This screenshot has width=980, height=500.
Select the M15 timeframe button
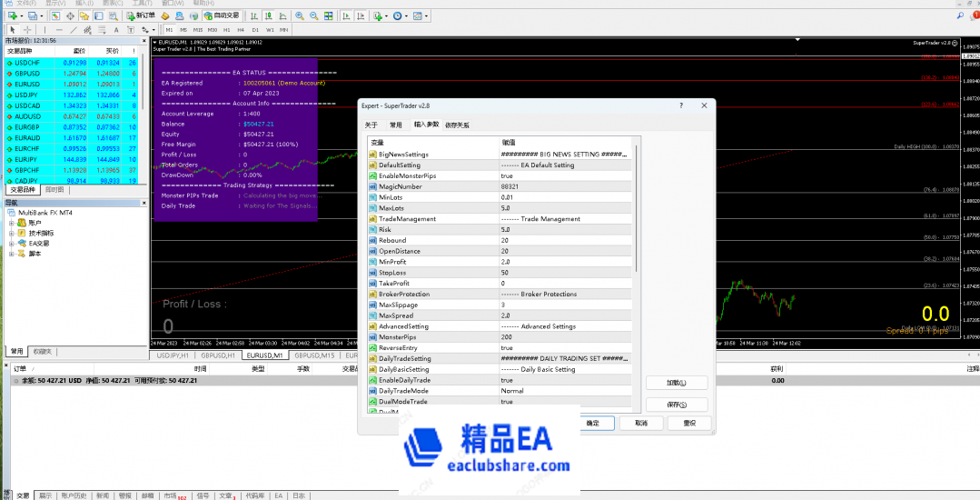click(x=197, y=29)
